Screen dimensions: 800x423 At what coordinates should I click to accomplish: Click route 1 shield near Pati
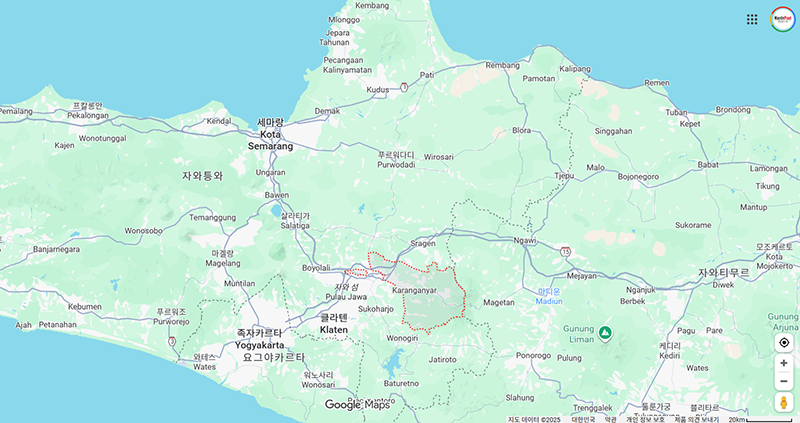[x=404, y=87]
